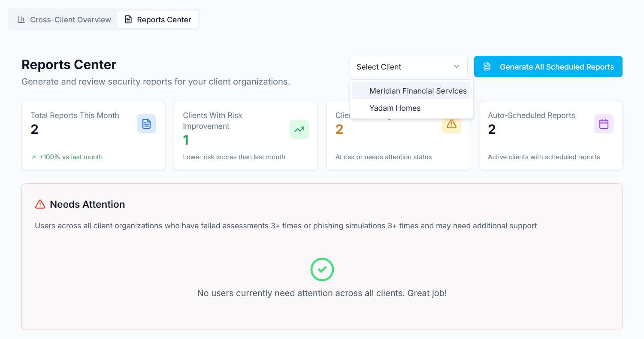Click the chevron arrow in Select Client dropdown
This screenshot has width=644, height=339.
point(456,67)
